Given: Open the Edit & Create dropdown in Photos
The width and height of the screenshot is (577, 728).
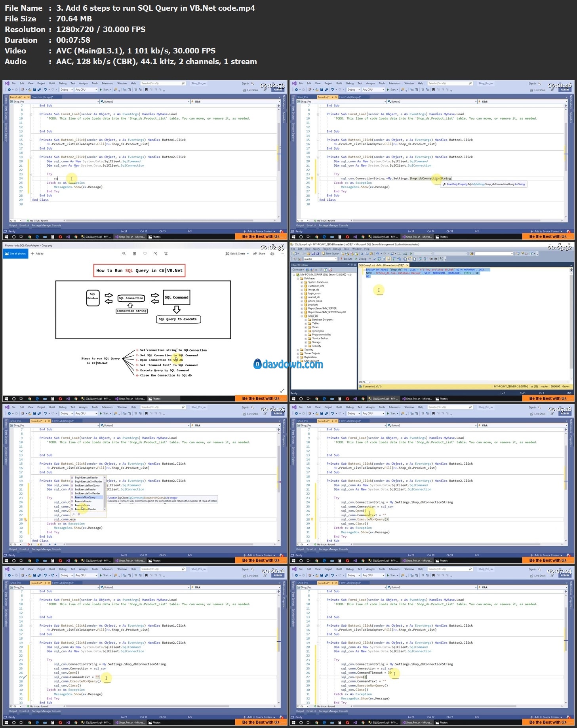Looking at the screenshot, I should point(237,253).
